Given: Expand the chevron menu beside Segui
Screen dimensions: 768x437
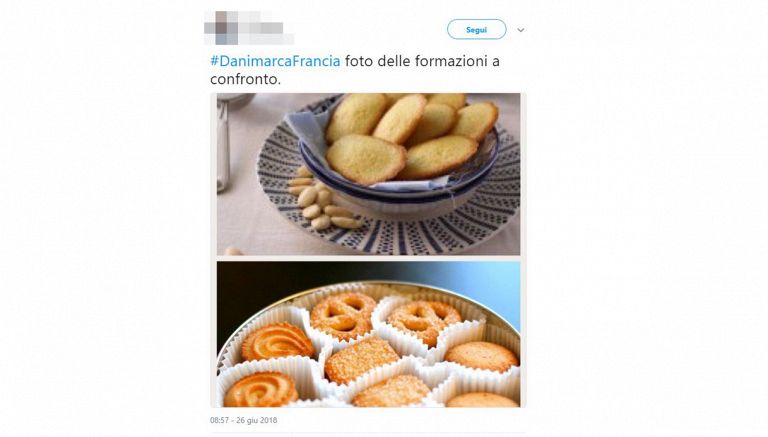Looking at the screenshot, I should (521, 30).
